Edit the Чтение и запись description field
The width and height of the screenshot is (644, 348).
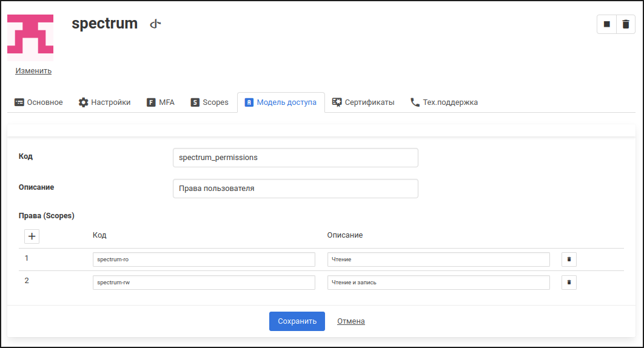[438, 283]
